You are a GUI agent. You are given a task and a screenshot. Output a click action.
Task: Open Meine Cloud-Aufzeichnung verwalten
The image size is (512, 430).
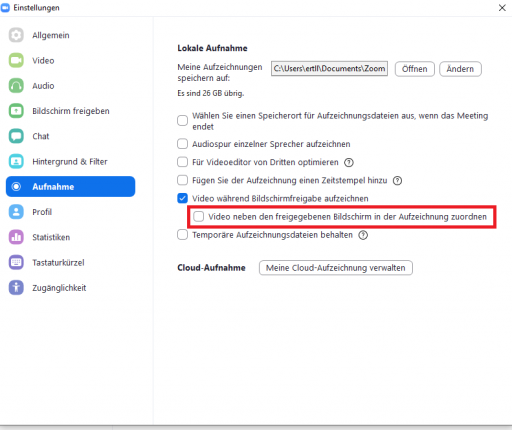336,268
